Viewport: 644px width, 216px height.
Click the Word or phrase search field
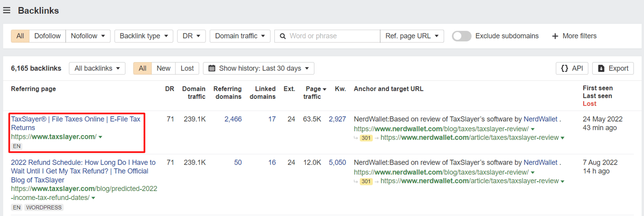(333, 36)
